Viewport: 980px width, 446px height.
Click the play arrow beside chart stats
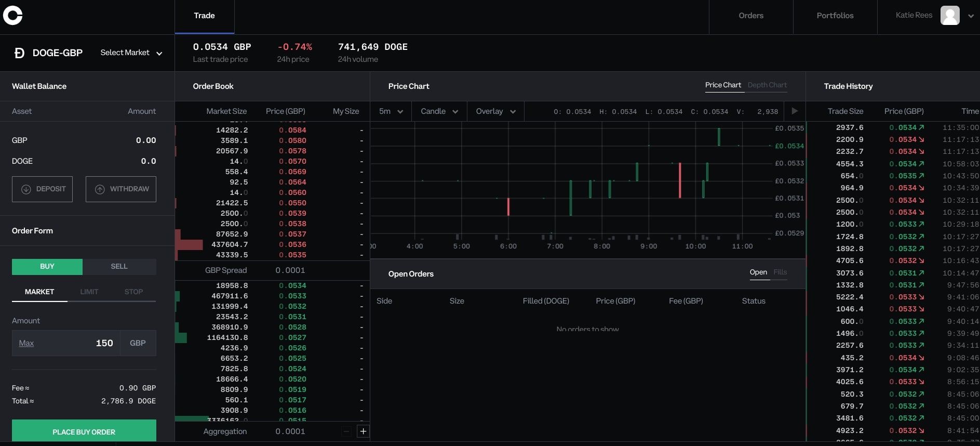[x=794, y=111]
